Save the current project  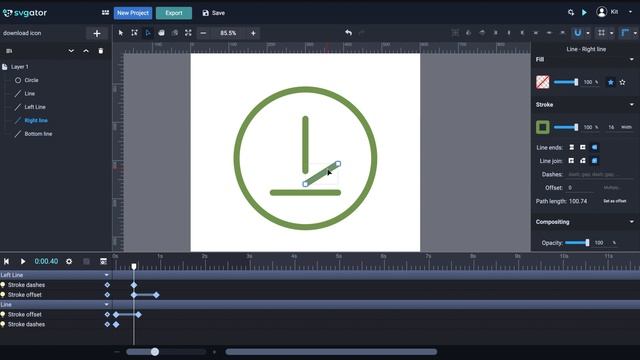213,13
